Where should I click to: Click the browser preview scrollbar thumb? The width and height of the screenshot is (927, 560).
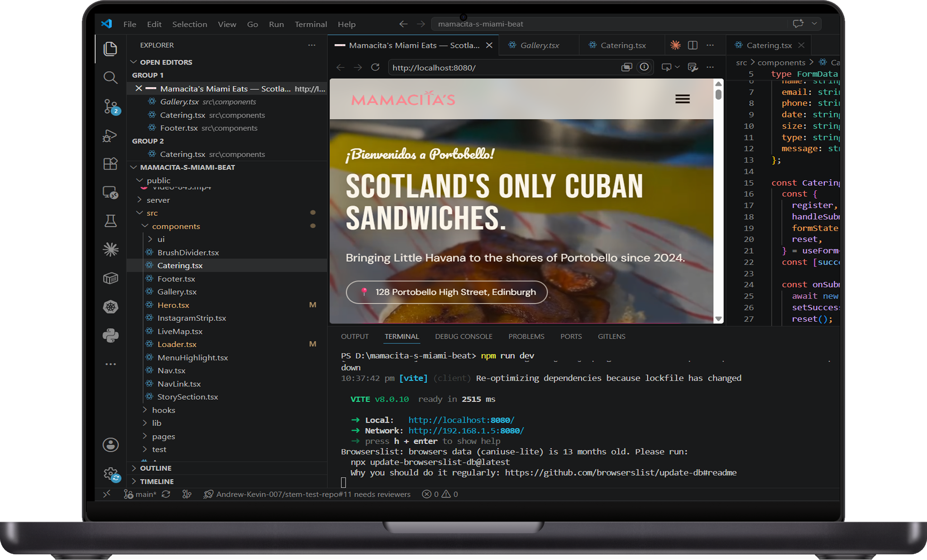tap(718, 95)
